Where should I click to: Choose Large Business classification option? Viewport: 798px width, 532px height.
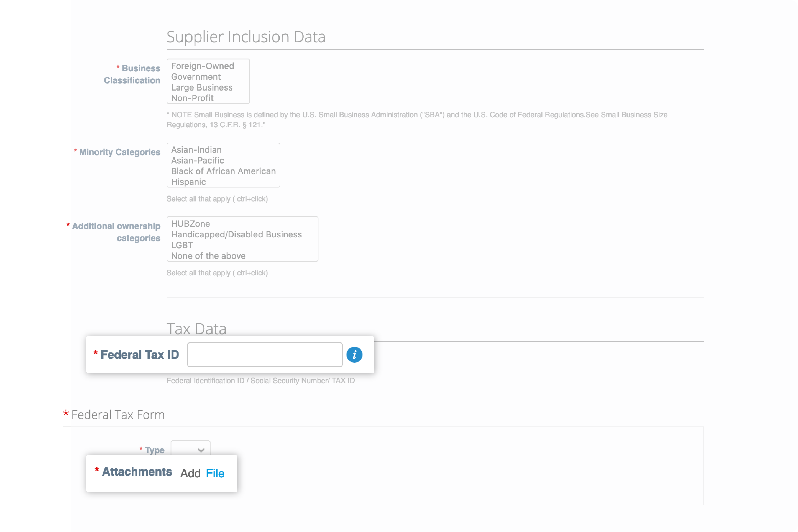(202, 87)
